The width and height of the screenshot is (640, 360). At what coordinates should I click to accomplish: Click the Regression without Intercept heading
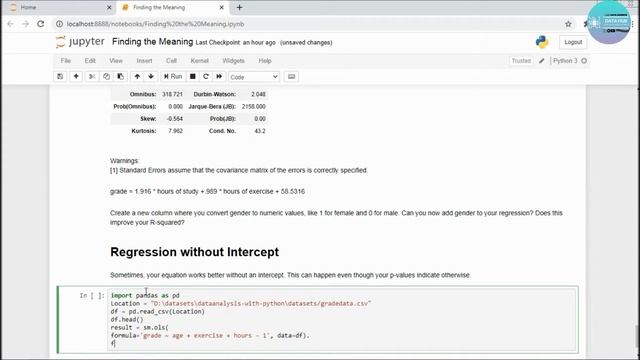(x=195, y=252)
